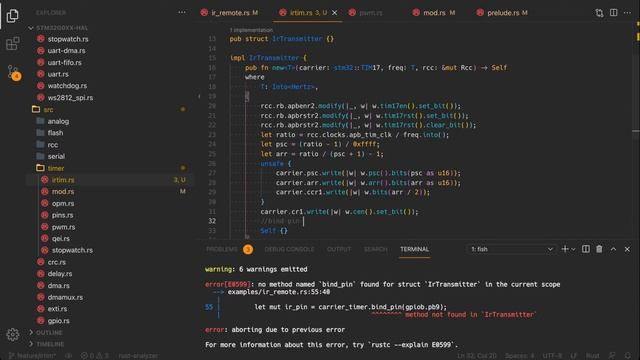Open launch profile chevron next to plus
Viewport: 640px width, 360px height.
point(573,249)
